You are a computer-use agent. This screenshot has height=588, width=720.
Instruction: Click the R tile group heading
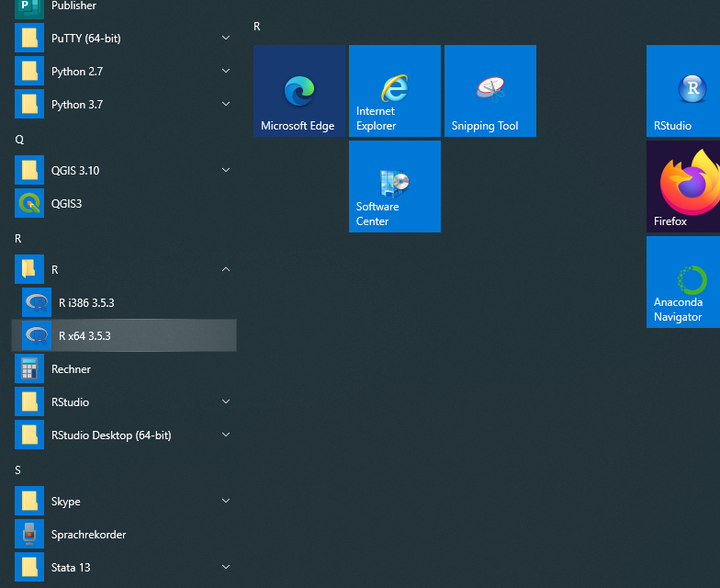point(257,27)
